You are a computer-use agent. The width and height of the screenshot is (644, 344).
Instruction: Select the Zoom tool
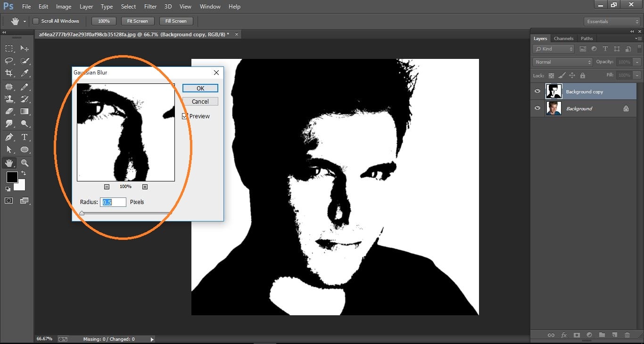[x=25, y=163]
